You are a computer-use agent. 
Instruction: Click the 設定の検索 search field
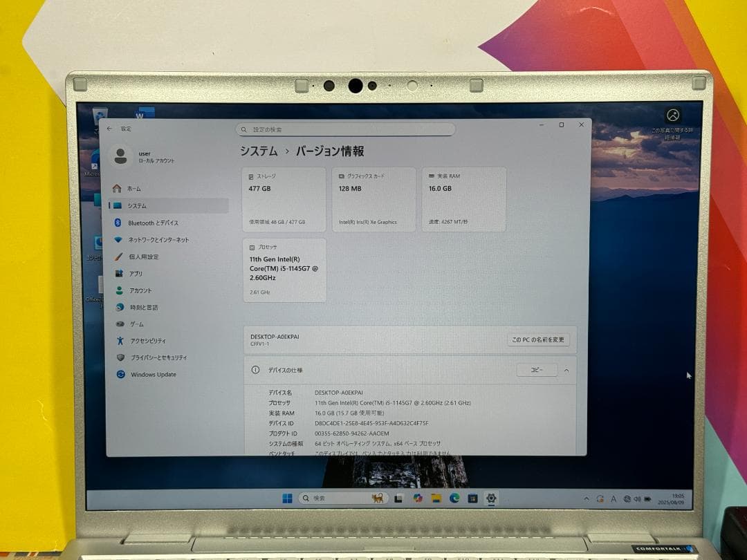[346, 129]
